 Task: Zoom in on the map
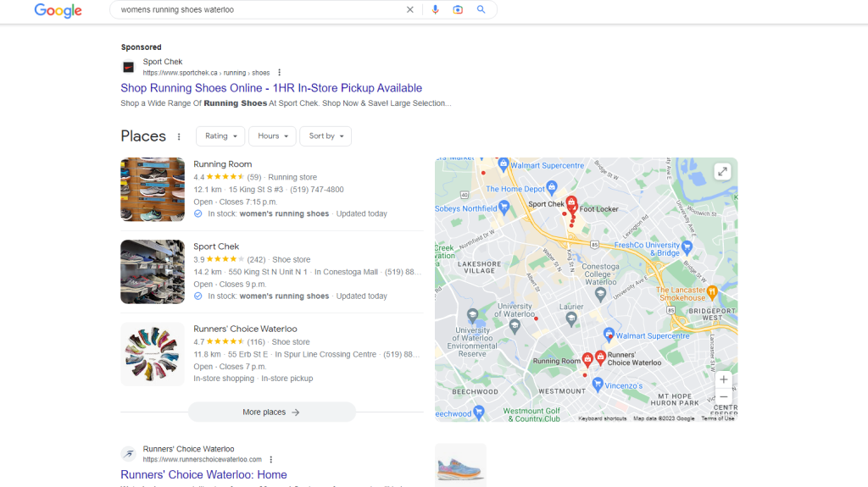[x=723, y=380]
